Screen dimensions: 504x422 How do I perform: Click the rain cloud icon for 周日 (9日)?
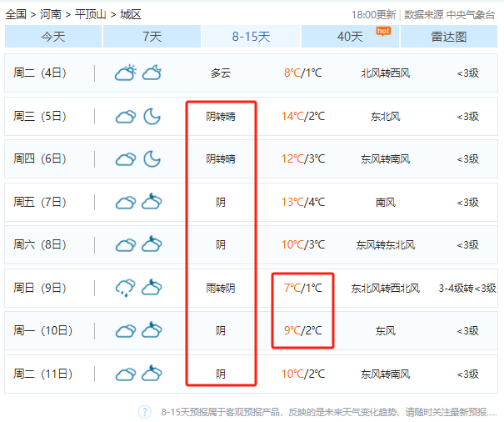click(x=126, y=288)
